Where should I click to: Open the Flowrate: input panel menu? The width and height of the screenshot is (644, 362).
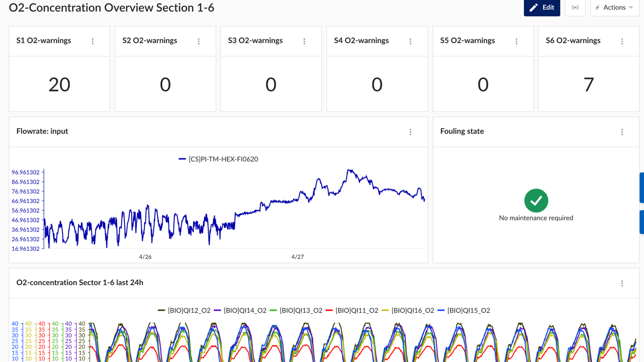click(x=410, y=133)
